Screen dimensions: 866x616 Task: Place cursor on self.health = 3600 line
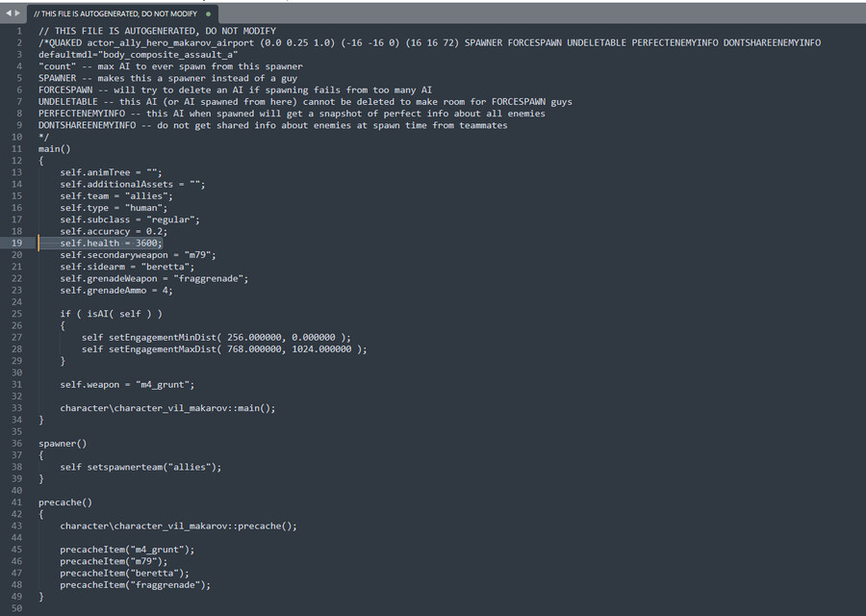(111, 244)
